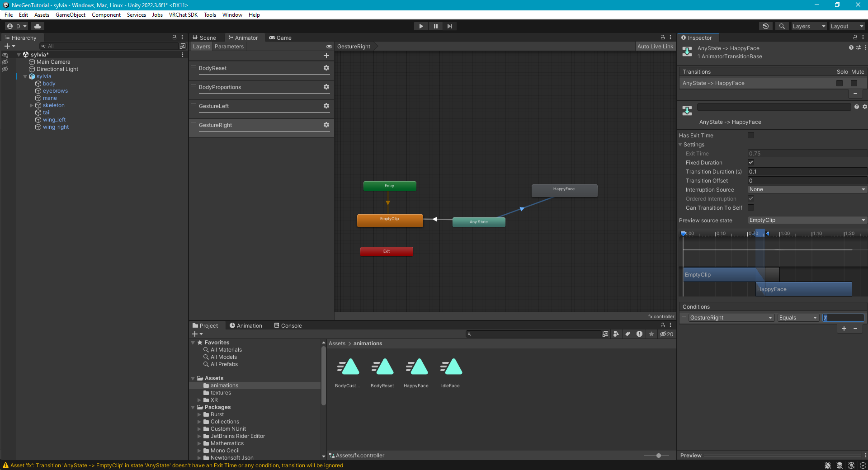Open GestureRight condition parameter dropdown
This screenshot has height=470, width=868.
731,318
